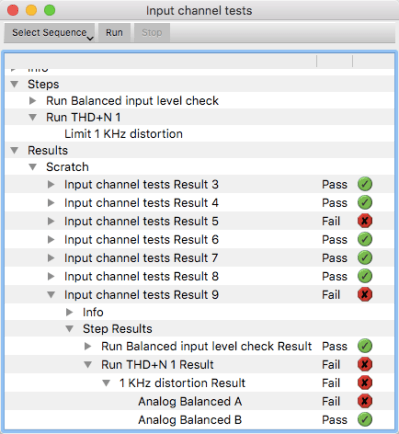Click the green checkmark icon for Result 6
Screen dimensions: 399x434
[x=365, y=239]
